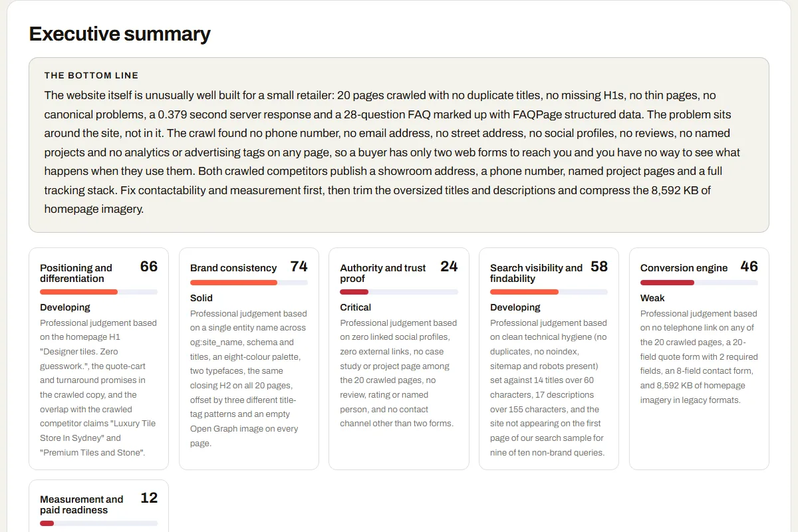The height and width of the screenshot is (532, 798).
Task: Click the Conversion engine progress bar
Action: pos(699,283)
